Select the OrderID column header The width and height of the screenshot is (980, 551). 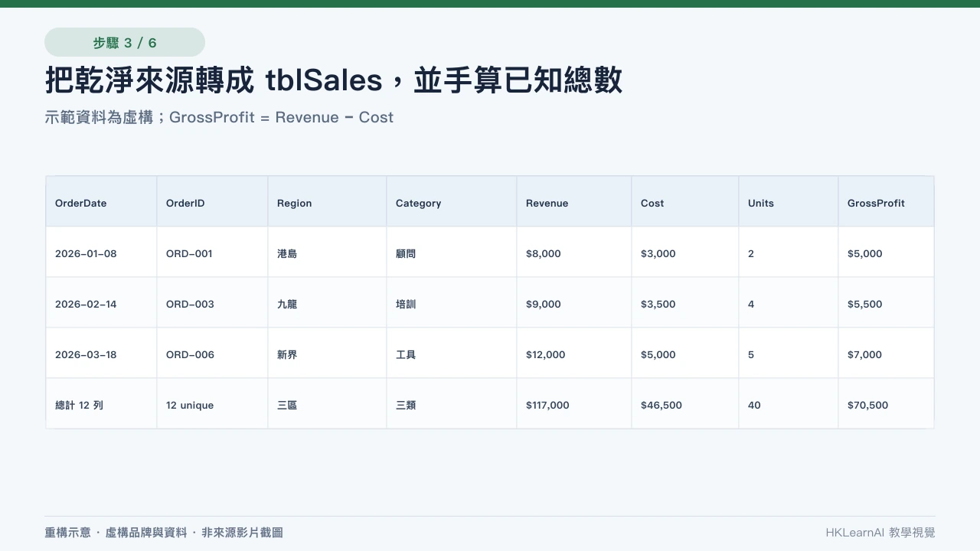tap(212, 202)
